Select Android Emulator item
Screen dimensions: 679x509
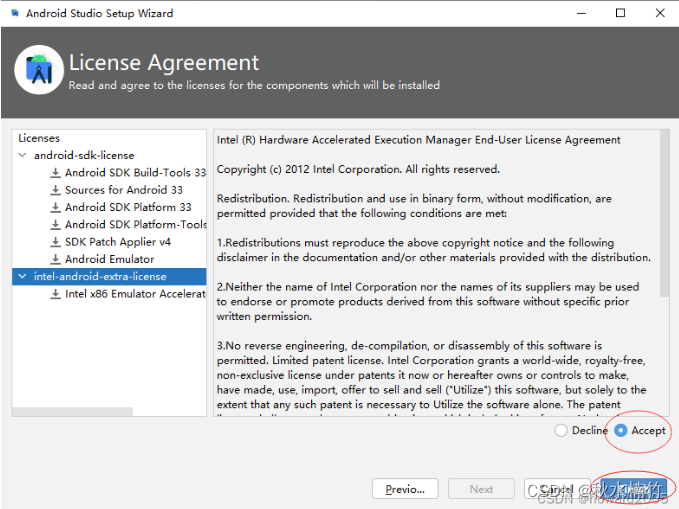click(x=110, y=259)
